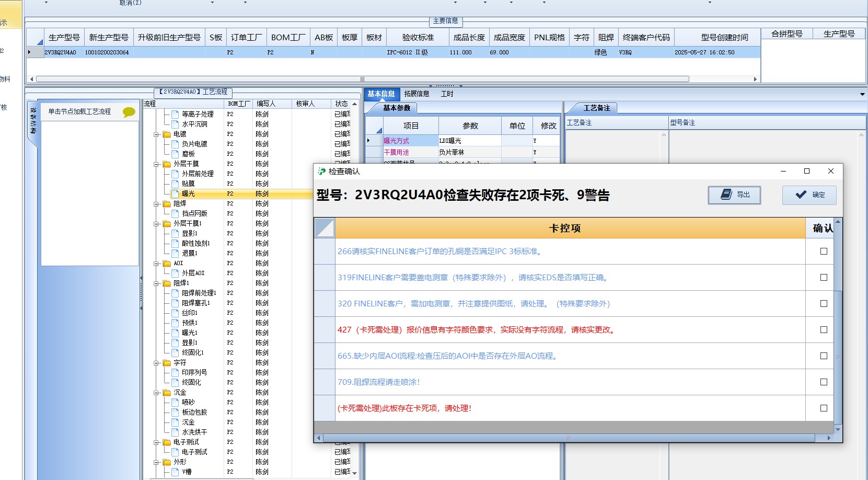Select the document icon beside 水平沉铜
This screenshot has height=480, width=868.
[x=176, y=124]
